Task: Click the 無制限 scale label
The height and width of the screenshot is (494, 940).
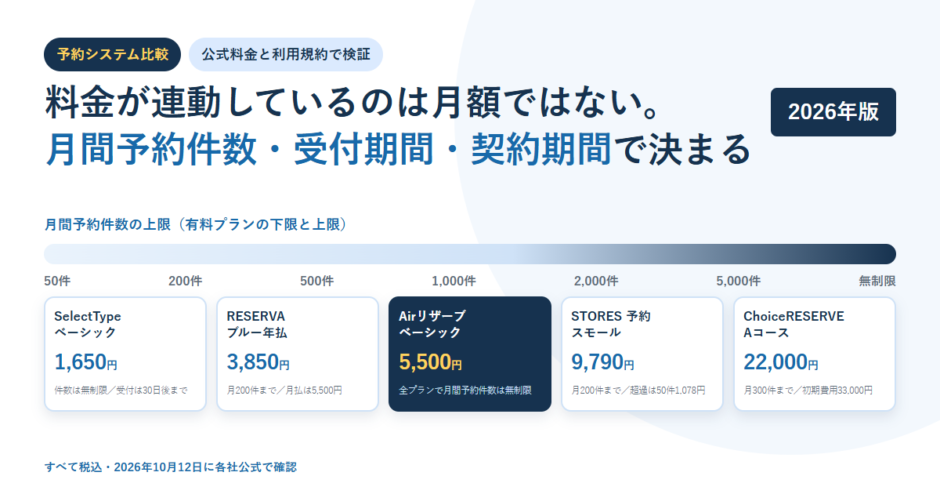Action: click(x=877, y=281)
